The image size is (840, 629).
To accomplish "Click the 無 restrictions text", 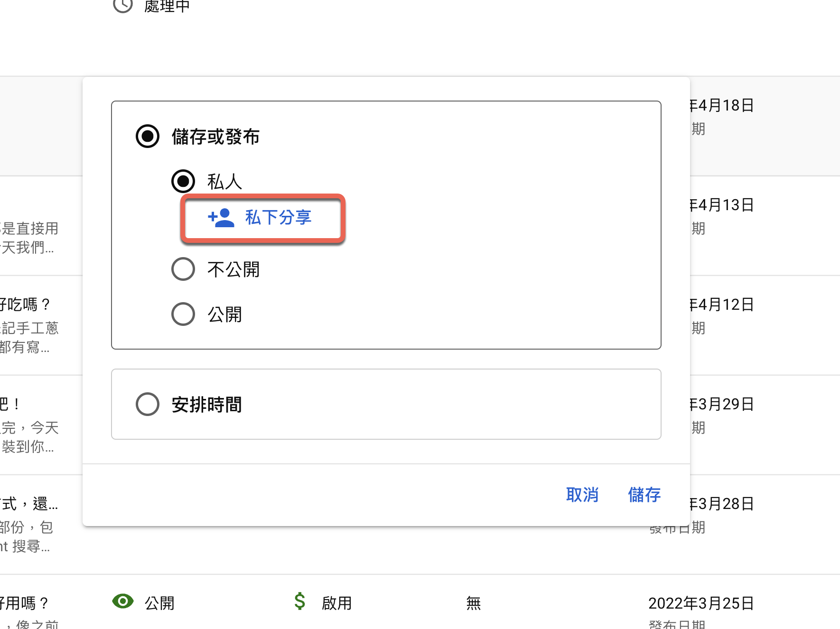I will [x=473, y=603].
